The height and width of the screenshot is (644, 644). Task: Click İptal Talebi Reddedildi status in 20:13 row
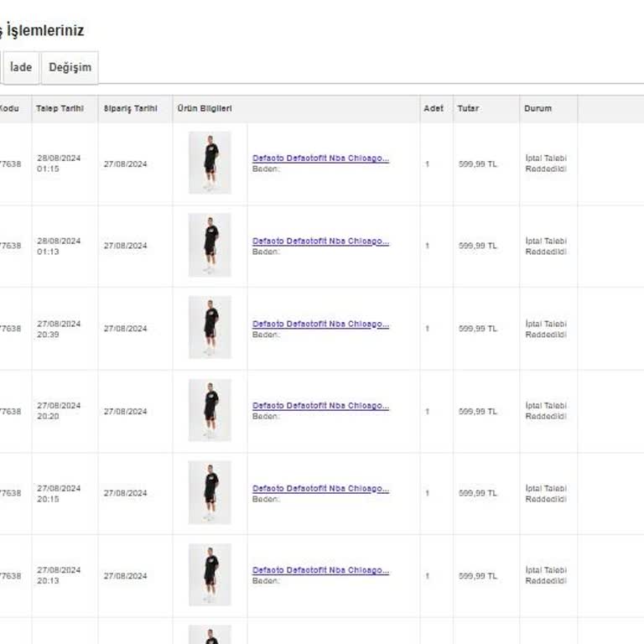tap(546, 575)
